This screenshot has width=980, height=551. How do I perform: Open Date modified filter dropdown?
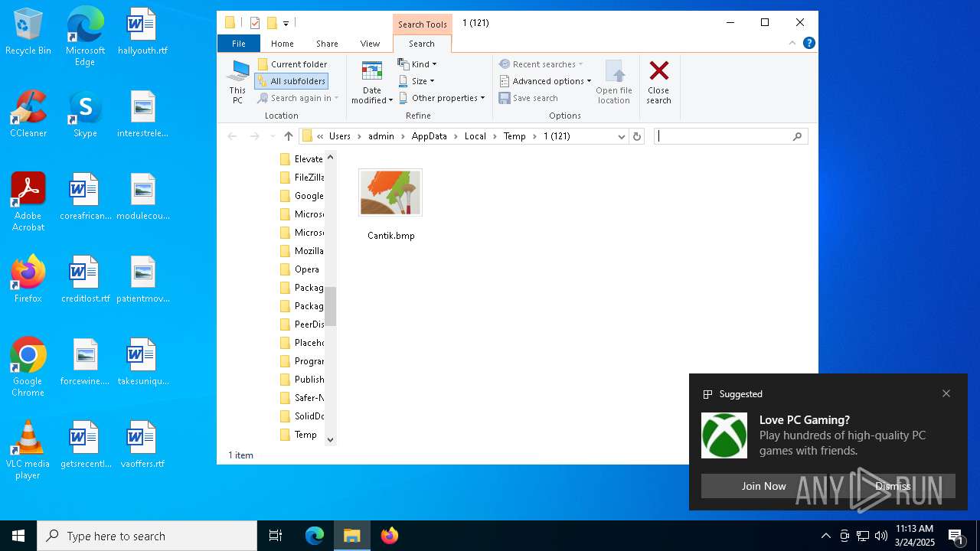click(x=372, y=83)
